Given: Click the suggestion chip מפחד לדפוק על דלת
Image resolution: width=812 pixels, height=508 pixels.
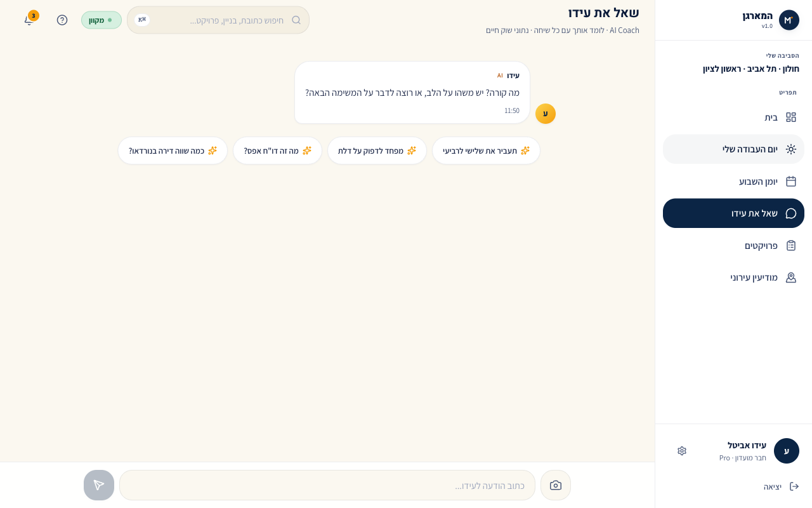Looking at the screenshot, I should [x=377, y=150].
